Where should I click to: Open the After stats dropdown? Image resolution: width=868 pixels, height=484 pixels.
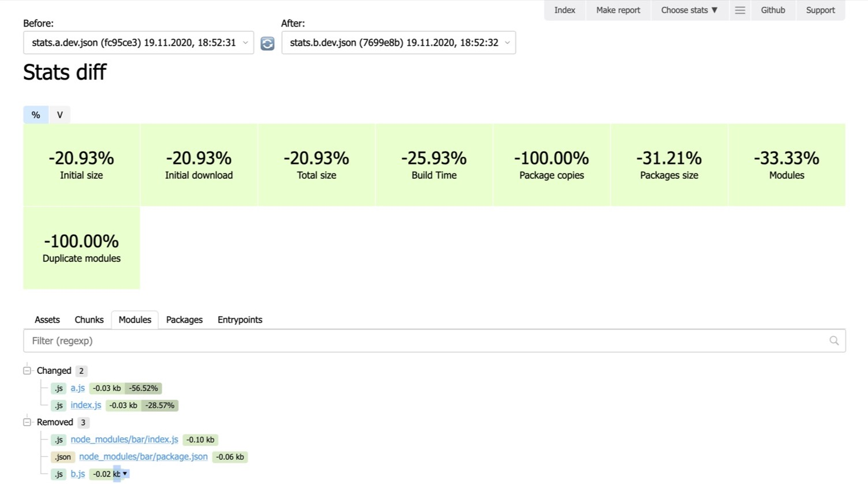point(398,43)
